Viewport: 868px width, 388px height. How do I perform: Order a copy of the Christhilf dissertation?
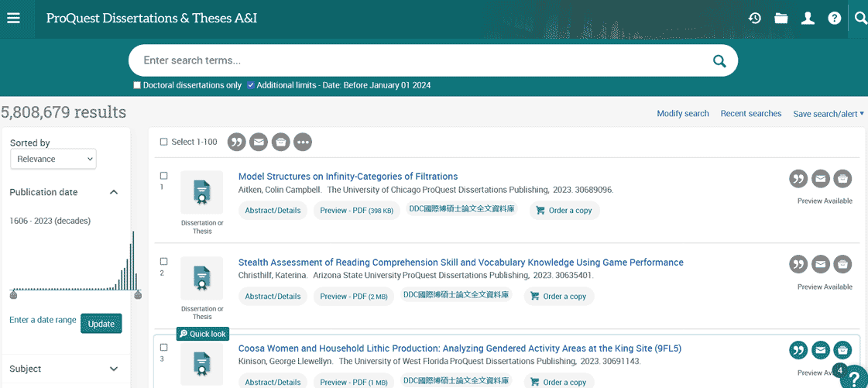558,296
